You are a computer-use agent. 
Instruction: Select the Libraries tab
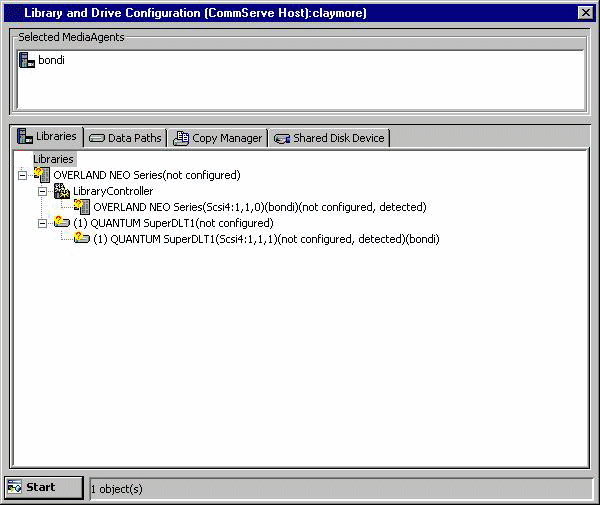click(47, 137)
